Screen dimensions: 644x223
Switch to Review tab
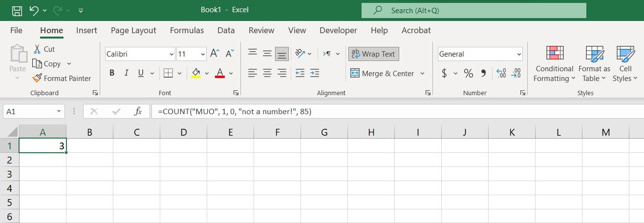(261, 30)
